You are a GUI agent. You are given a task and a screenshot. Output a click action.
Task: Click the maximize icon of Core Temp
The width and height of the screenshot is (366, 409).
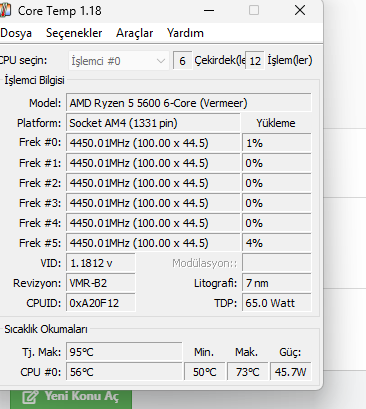254,10
